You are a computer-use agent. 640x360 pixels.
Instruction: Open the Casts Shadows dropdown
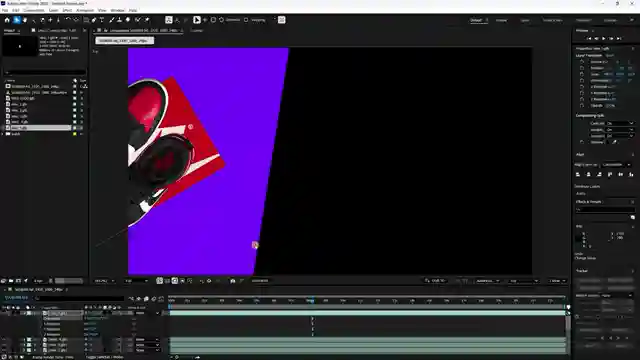point(620,123)
